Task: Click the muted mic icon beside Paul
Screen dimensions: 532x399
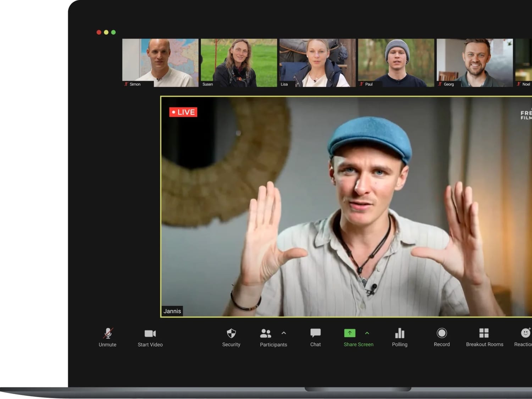Action: click(361, 84)
